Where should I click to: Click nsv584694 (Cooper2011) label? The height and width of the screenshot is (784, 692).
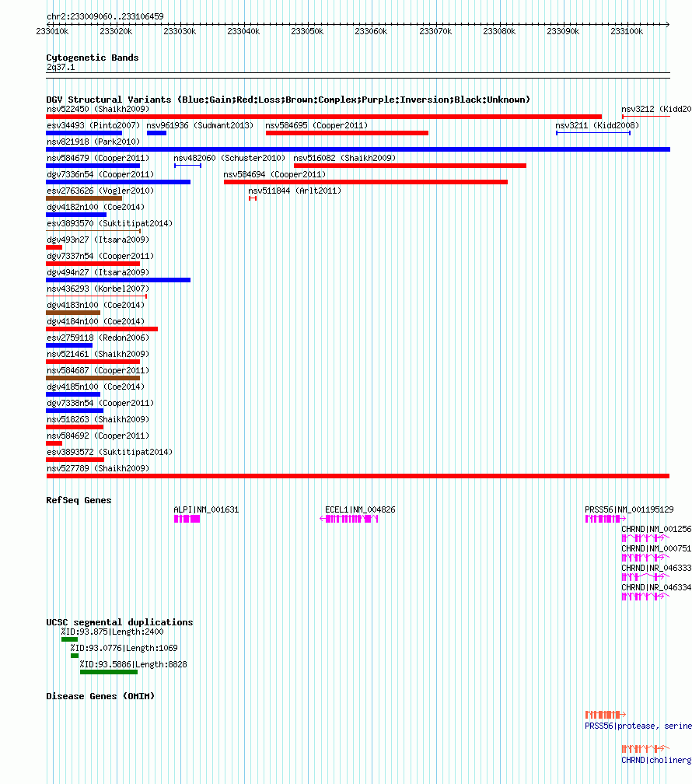274,174
